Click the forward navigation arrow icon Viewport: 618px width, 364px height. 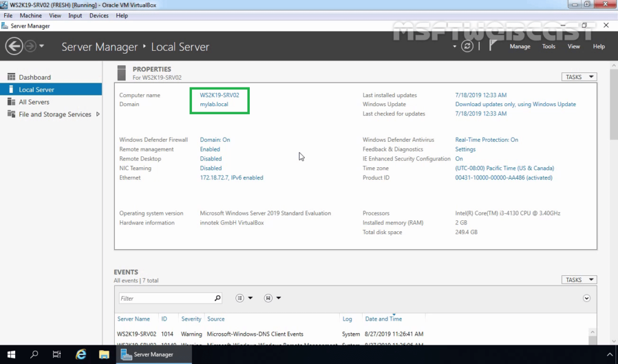click(x=30, y=46)
